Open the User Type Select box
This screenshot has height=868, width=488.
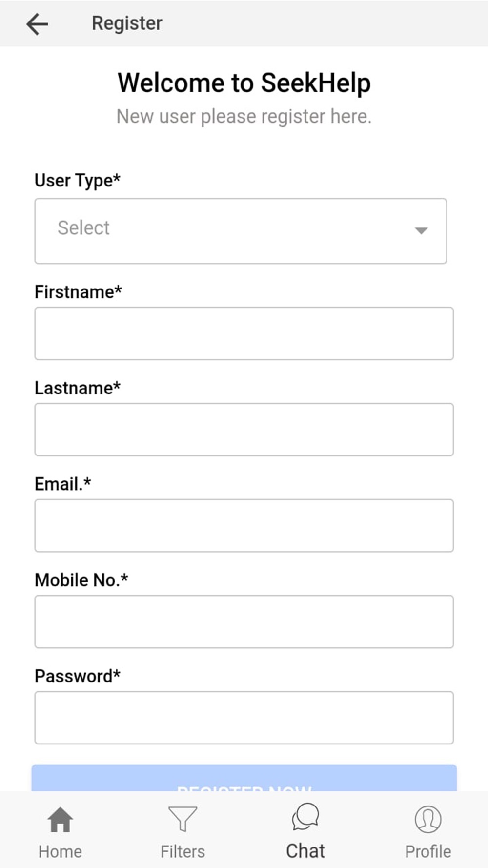click(x=241, y=231)
